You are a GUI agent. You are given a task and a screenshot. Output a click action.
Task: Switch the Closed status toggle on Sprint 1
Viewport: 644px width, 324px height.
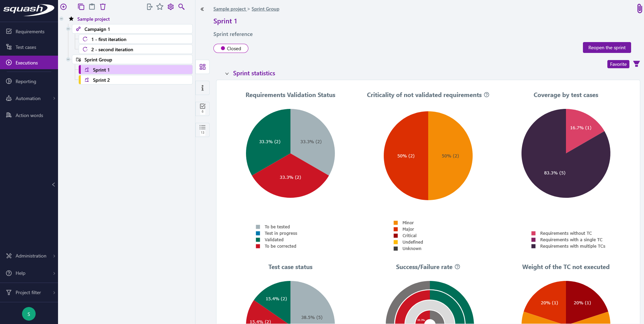coord(231,48)
